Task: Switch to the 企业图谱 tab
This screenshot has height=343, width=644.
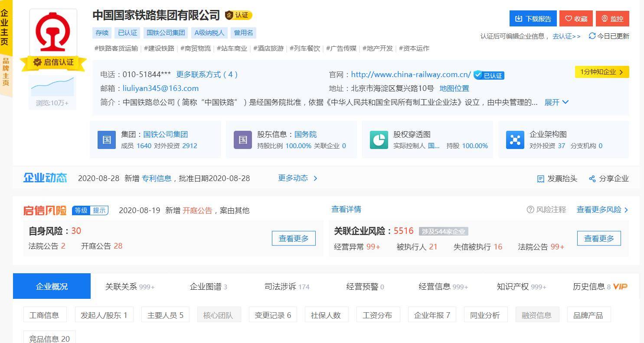Action: click(x=209, y=287)
